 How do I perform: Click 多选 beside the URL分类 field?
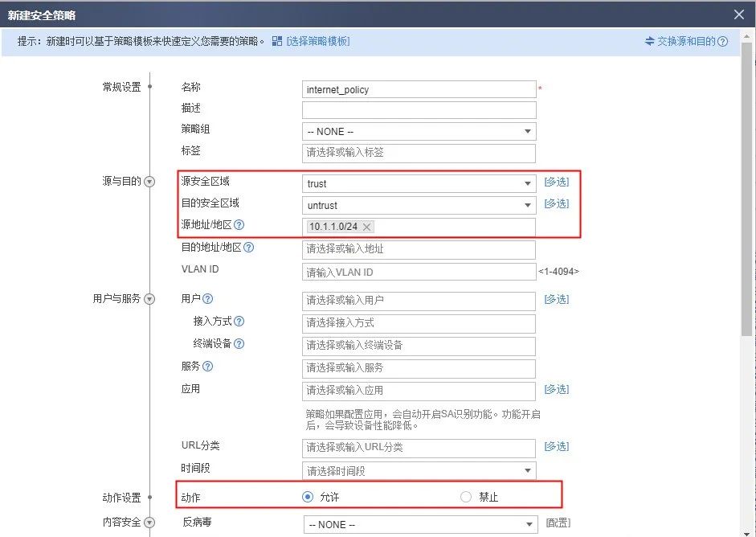click(x=557, y=446)
